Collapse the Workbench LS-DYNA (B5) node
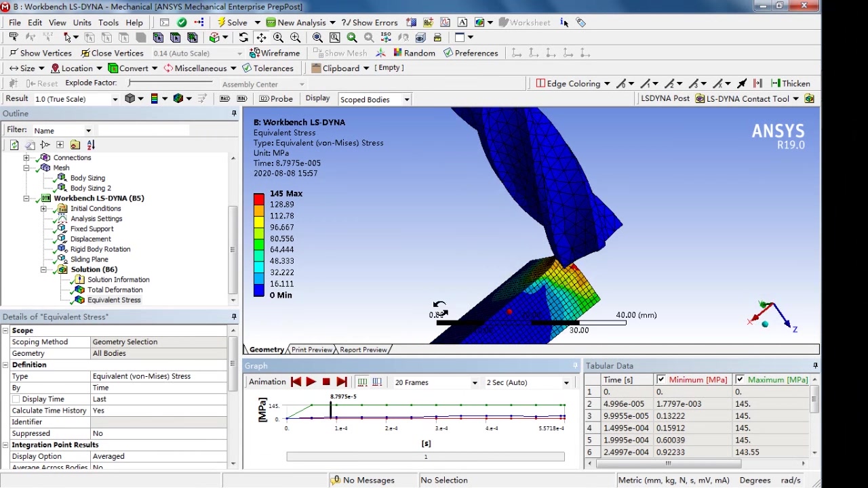868x488 pixels. tap(26, 199)
